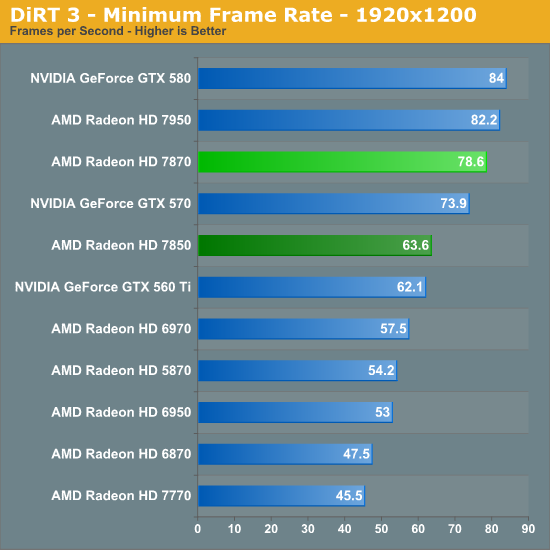The width and height of the screenshot is (550, 550).
Task: Select the 'NVIDIA GeForce GTX 570' label
Action: tap(110, 203)
